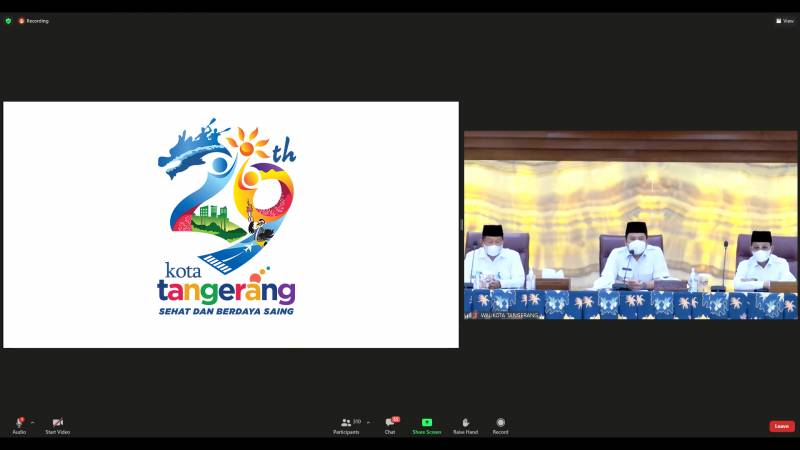The width and height of the screenshot is (800, 450).
Task: Unmute the microphone Audio icon
Action: click(19, 423)
